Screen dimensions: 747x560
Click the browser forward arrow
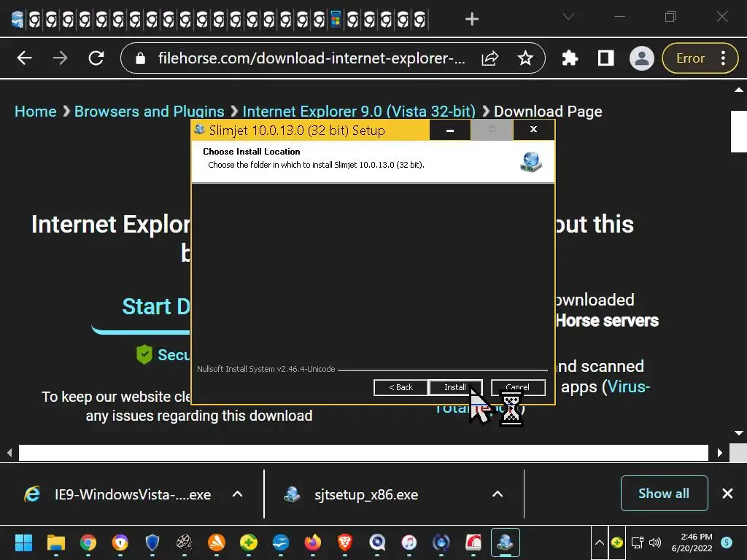(60, 58)
